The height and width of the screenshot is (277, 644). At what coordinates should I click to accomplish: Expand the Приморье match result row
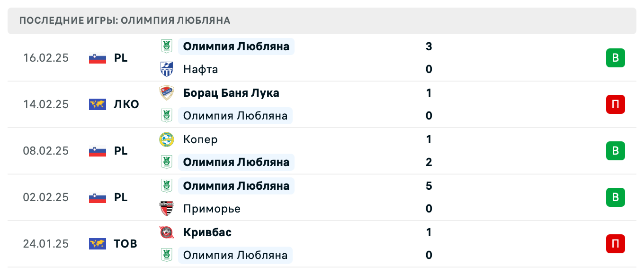[x=331, y=197]
